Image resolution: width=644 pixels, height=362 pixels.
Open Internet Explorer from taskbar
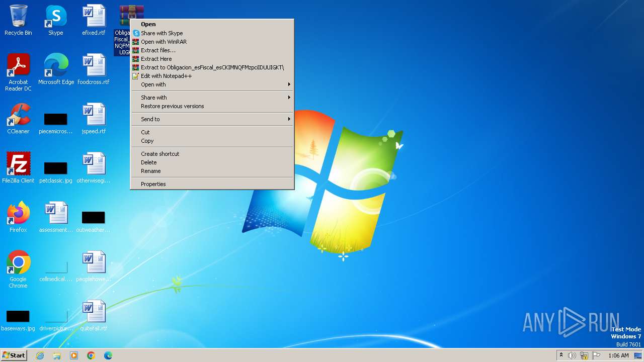40,355
